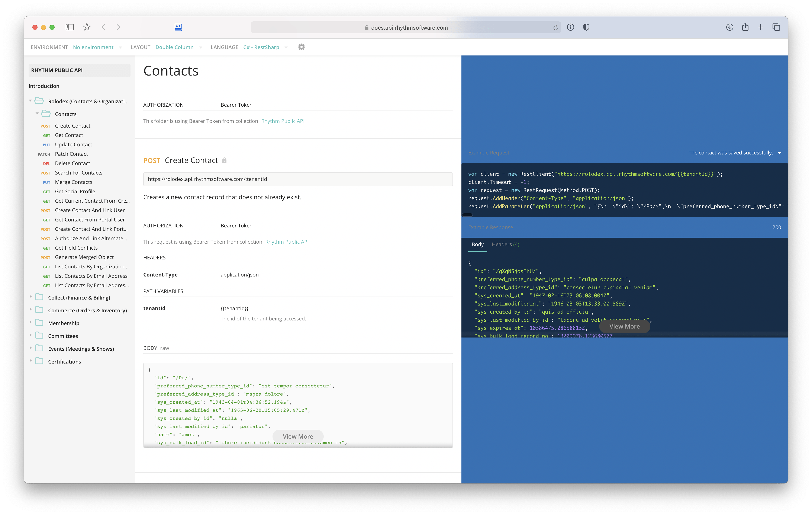Click the bookmark star icon
Screen dimensions: 812x515
coord(87,27)
